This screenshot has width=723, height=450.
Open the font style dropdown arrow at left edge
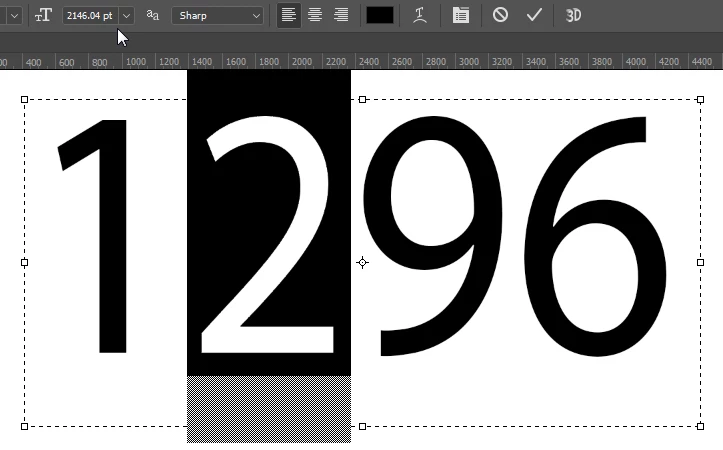click(14, 16)
